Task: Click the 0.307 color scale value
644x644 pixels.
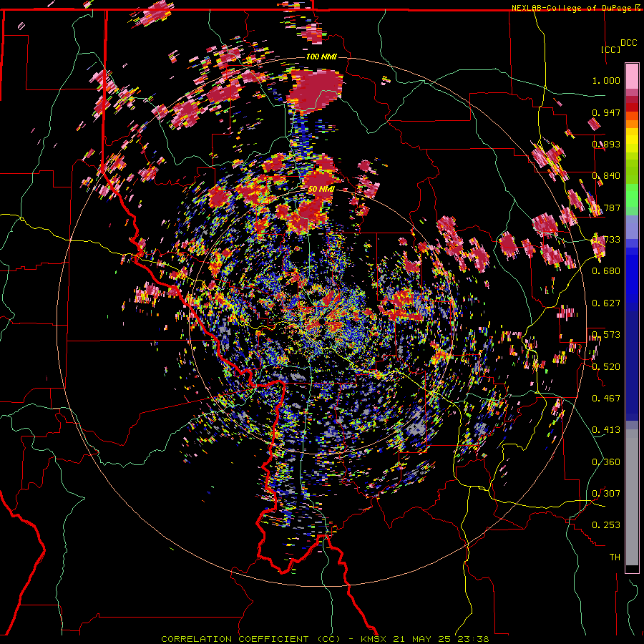Action: (x=606, y=494)
